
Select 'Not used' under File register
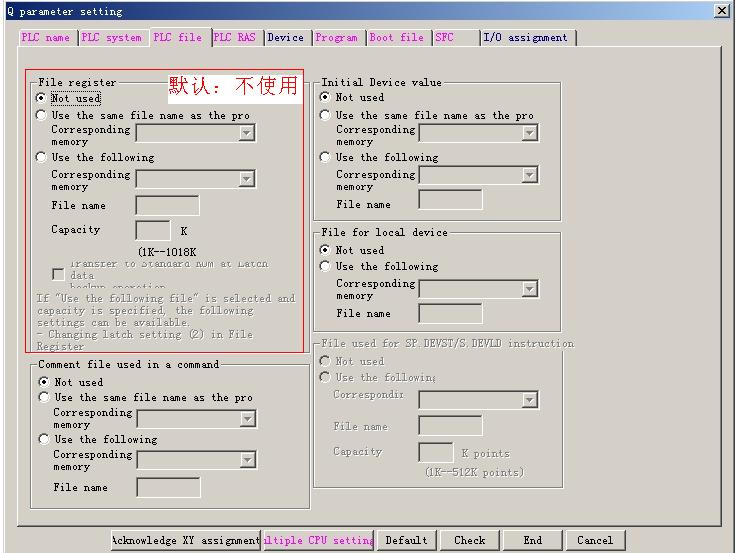(41, 98)
